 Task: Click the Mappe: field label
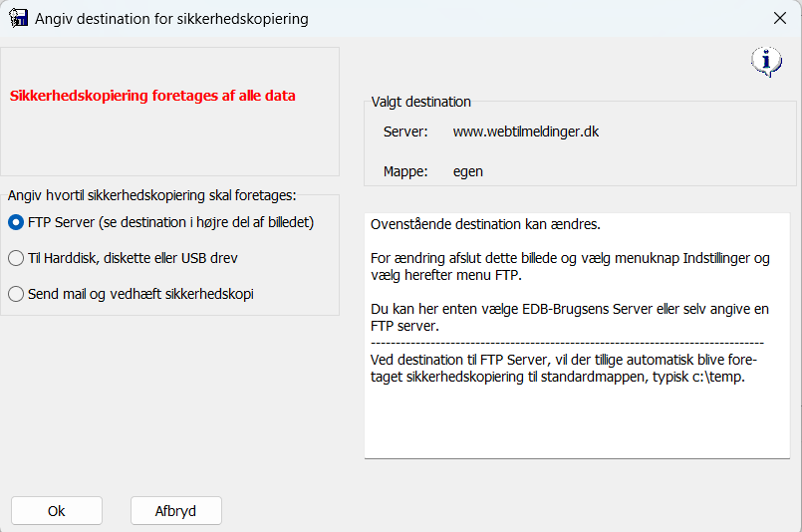[x=405, y=171]
